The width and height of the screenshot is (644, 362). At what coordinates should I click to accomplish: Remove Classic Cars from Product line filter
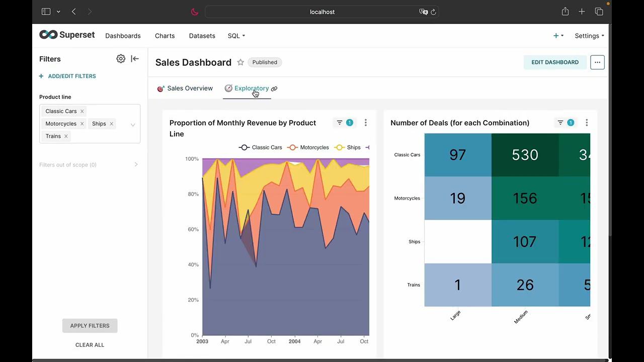point(82,111)
